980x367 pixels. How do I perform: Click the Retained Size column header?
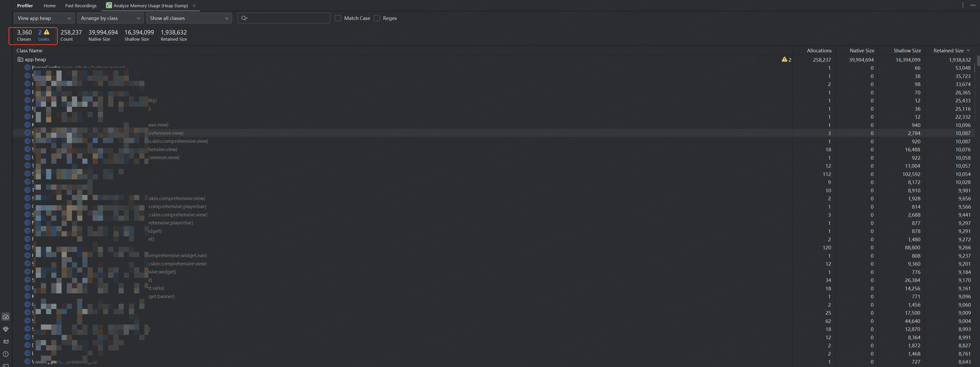(948, 51)
